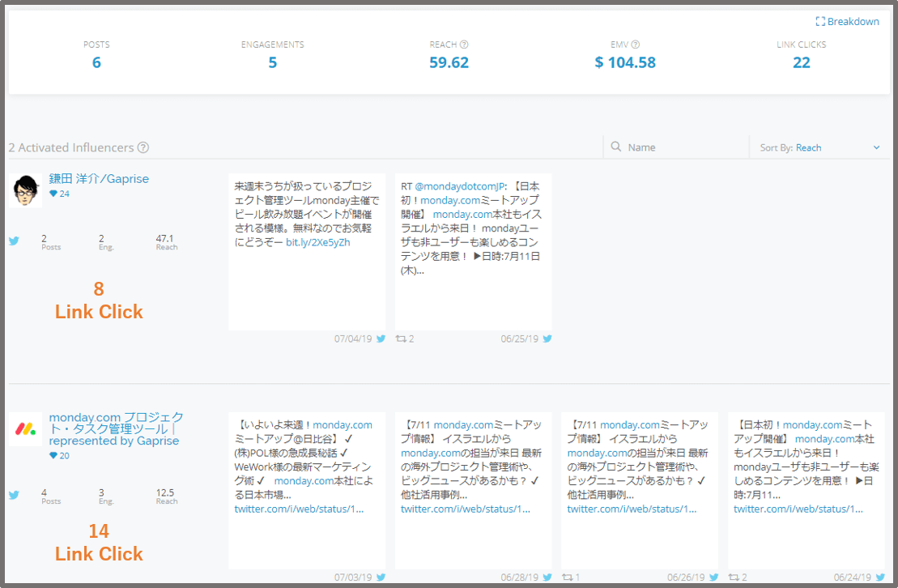898x588 pixels.
Task: Click Twitter icon next to 06/24/19
Action: tap(879, 577)
